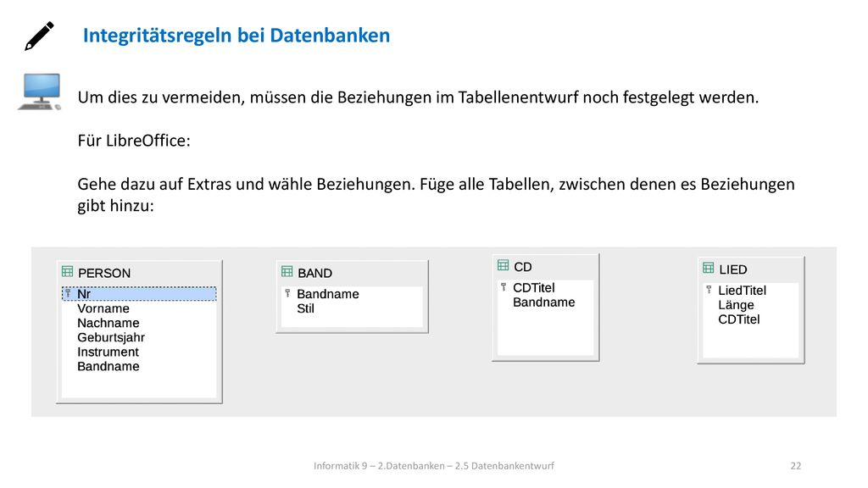Click the CD table grid icon

point(503,265)
